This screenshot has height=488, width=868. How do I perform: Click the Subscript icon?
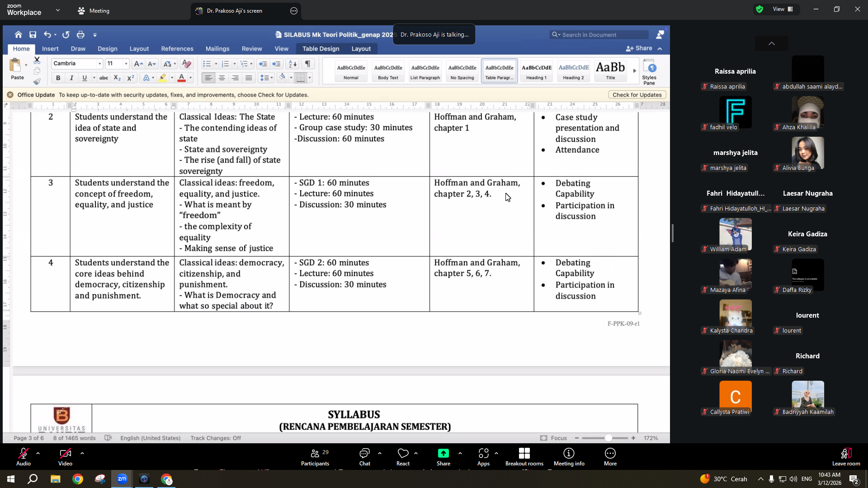click(x=117, y=78)
